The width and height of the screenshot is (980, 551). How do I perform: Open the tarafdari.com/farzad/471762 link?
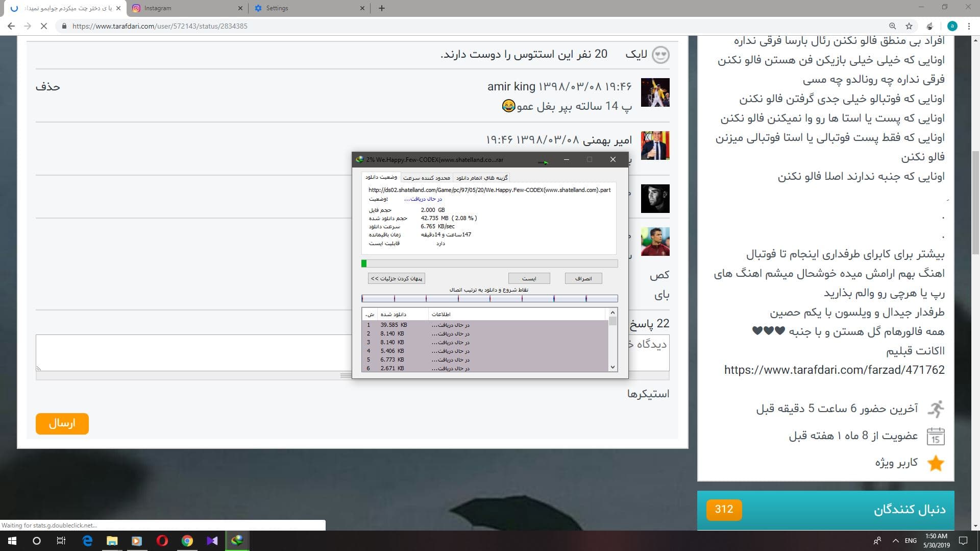834,370
